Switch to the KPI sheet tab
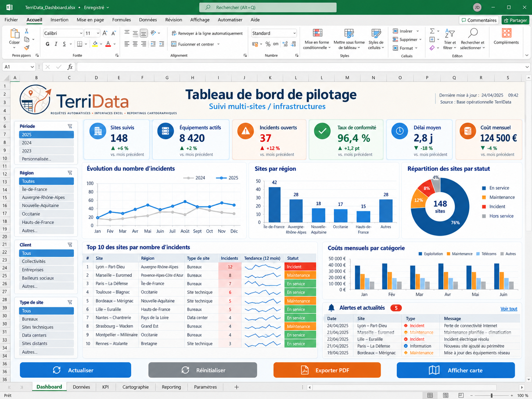532x399 pixels. (x=105, y=387)
